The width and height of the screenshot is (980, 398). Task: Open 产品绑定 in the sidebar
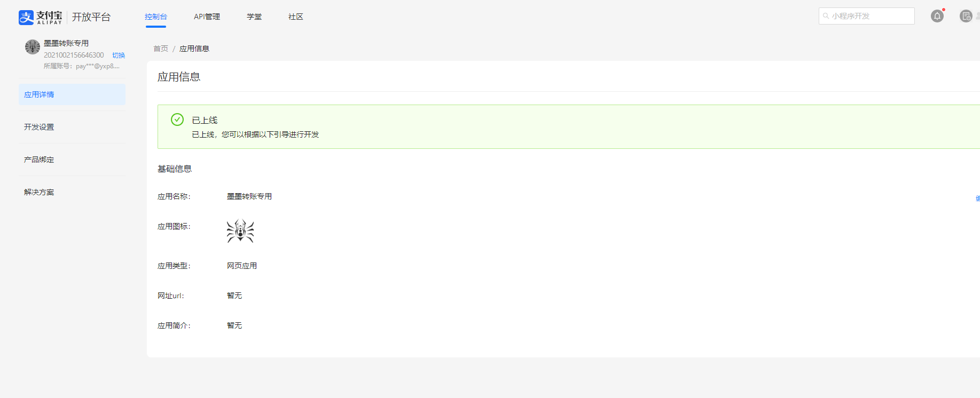[x=72, y=160]
